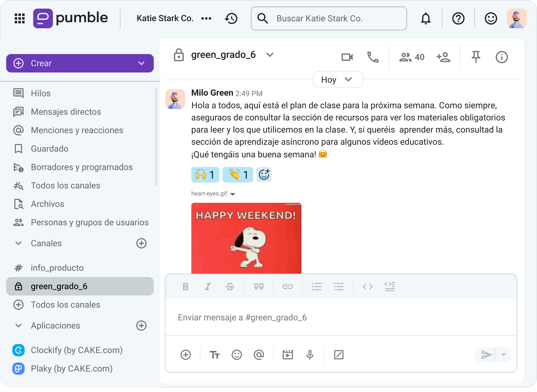Viewport: 537px width, 392px height.
Task: Toggle bulleted list
Action: (x=339, y=287)
